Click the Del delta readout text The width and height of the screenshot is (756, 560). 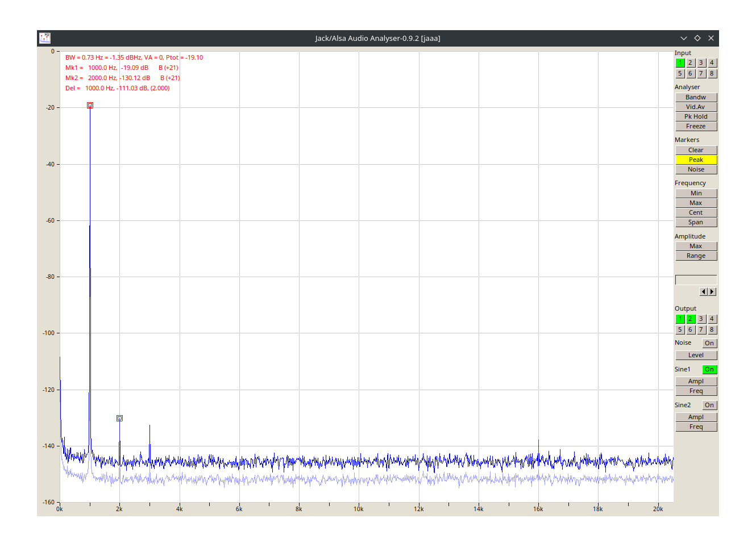point(117,88)
